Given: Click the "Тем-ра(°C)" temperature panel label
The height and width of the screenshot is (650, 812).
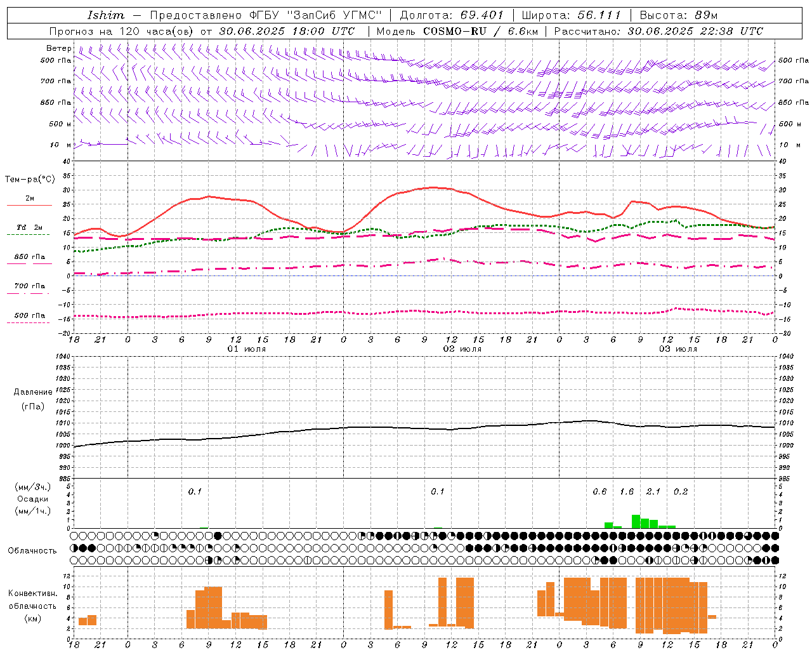Looking at the screenshot, I should click(30, 180).
